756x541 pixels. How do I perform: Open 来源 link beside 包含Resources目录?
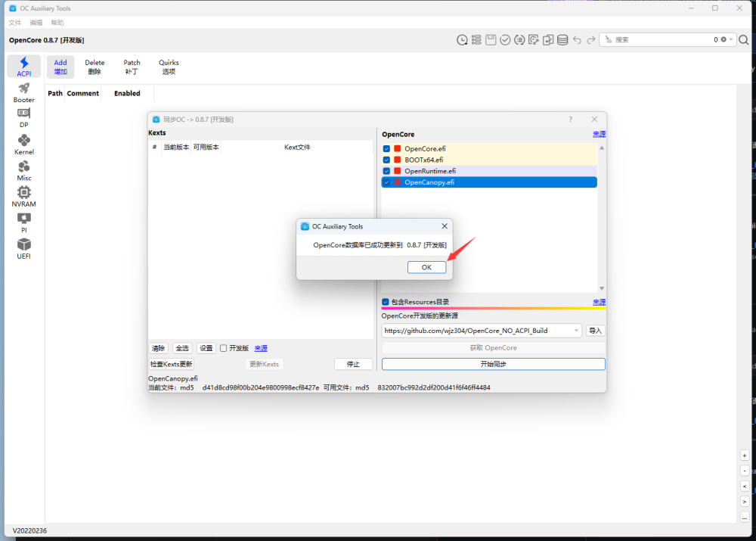599,302
